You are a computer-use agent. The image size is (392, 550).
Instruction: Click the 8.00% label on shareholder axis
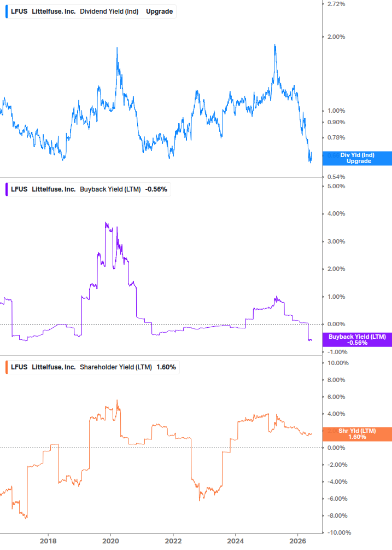(x=336, y=380)
